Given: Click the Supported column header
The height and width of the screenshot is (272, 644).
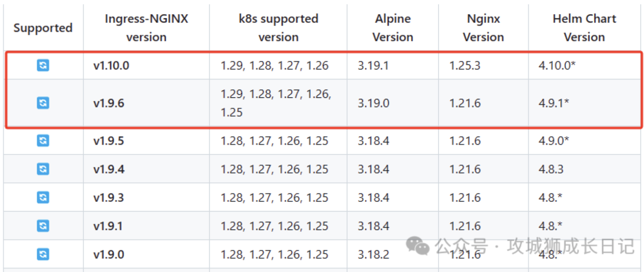Looking at the screenshot, I should coord(43,28).
